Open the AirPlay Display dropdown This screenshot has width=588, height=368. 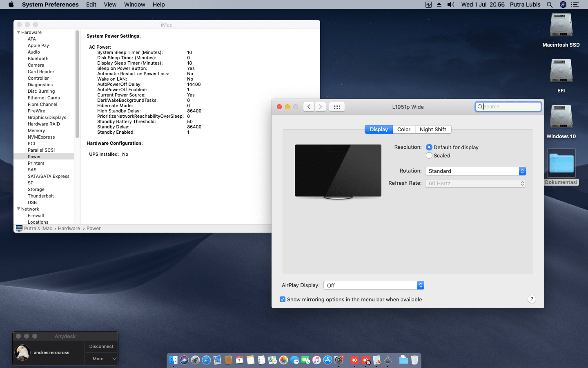(374, 285)
